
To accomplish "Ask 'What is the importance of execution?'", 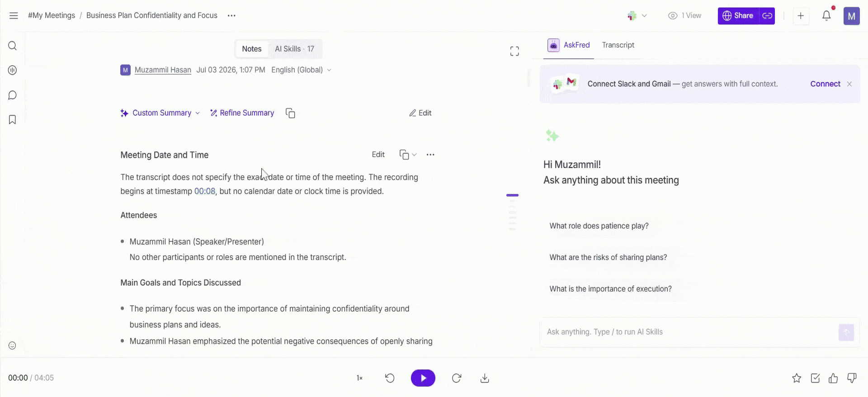I will click(610, 289).
